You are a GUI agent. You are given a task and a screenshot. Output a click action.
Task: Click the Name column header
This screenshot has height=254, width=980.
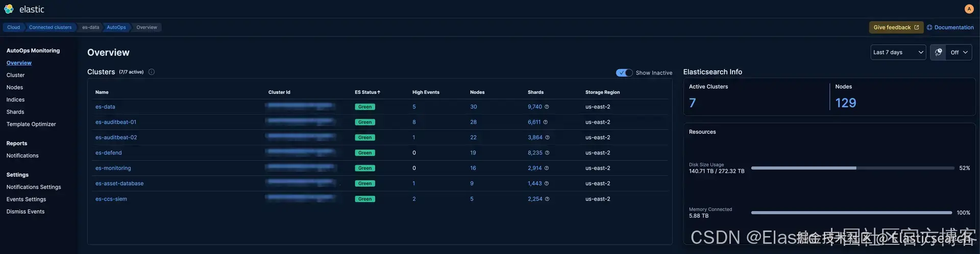point(102,92)
